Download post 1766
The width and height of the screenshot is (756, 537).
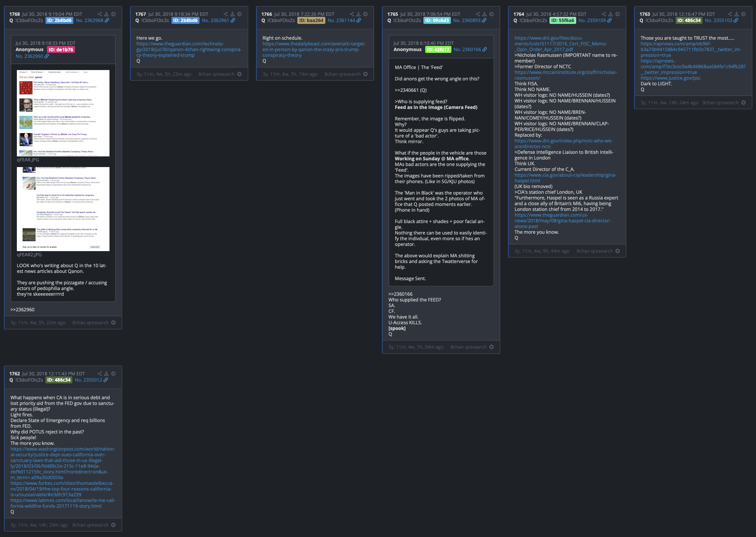tap(359, 14)
